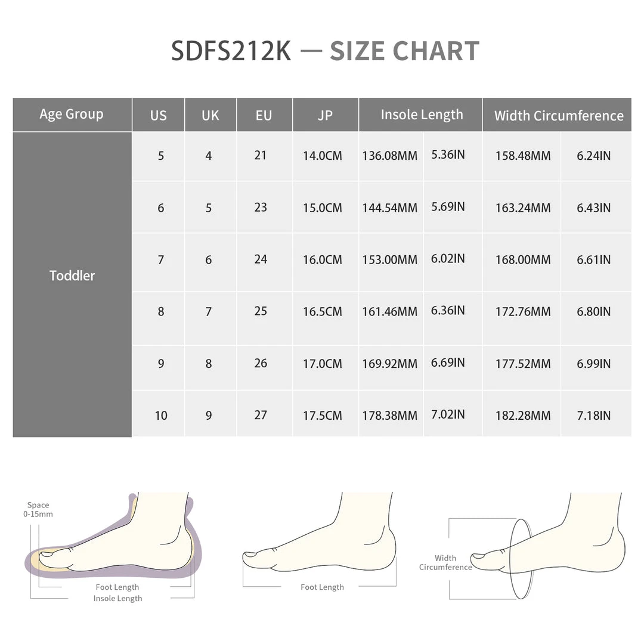This screenshot has height=644, width=644.
Task: Click the JP column header
Action: (x=325, y=115)
